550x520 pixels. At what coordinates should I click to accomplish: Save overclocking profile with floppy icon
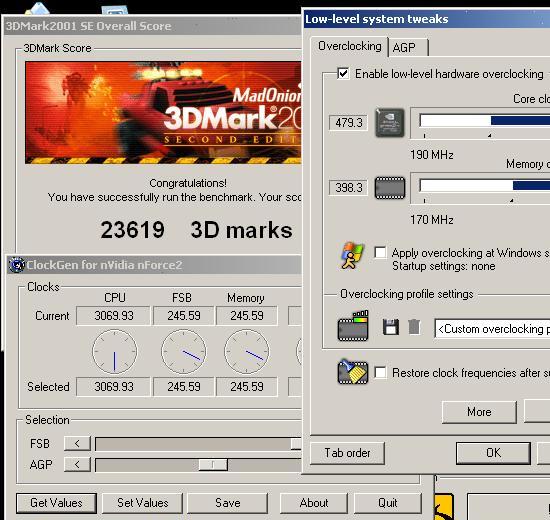point(390,327)
